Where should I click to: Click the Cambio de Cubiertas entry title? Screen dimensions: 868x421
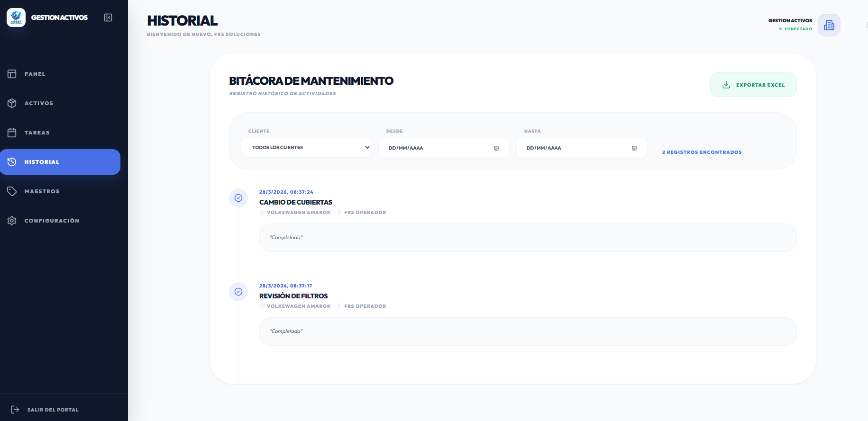pyautogui.click(x=296, y=202)
